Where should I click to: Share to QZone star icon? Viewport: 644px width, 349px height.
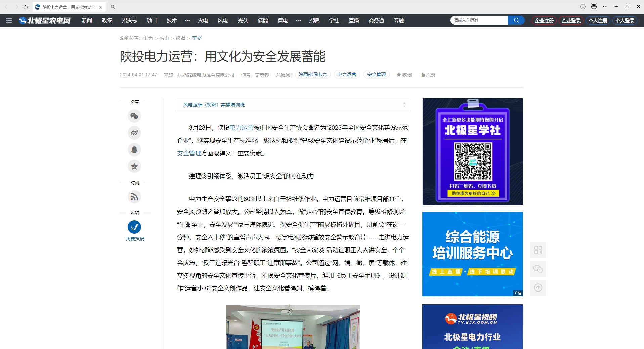click(x=134, y=166)
